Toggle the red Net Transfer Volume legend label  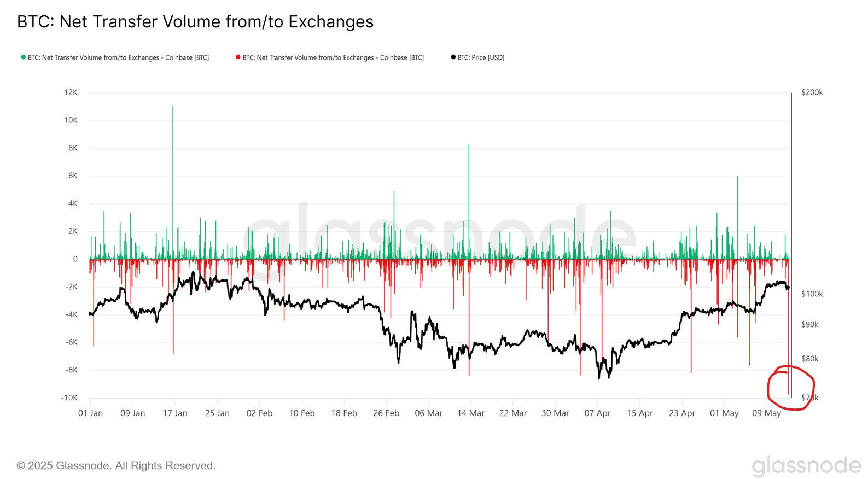[333, 57]
